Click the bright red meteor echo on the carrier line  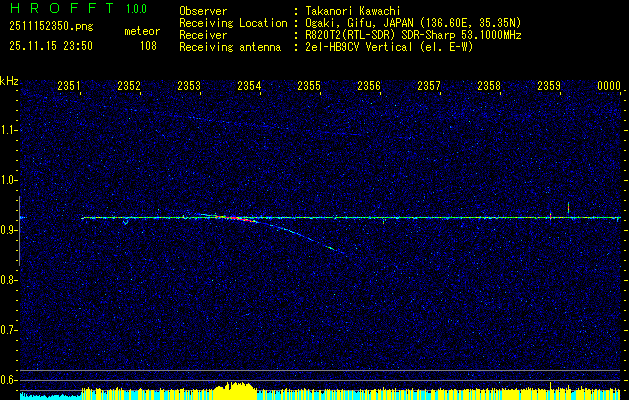pyautogui.click(x=237, y=219)
